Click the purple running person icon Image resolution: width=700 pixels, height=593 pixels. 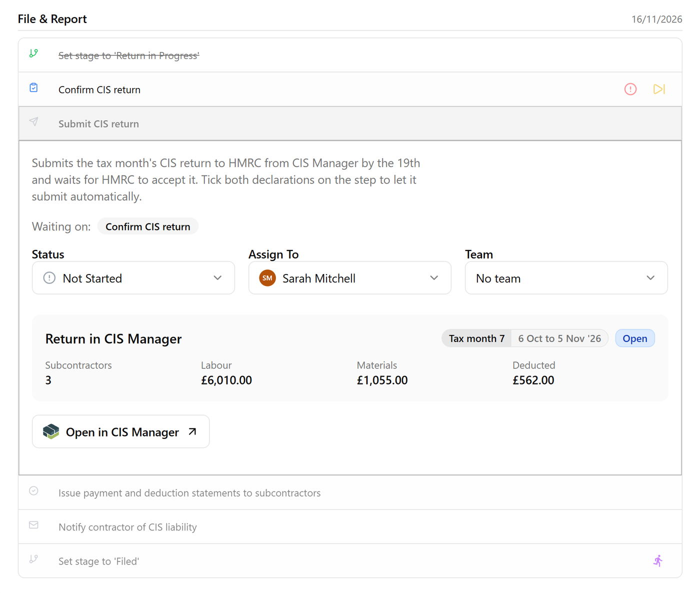click(x=658, y=561)
